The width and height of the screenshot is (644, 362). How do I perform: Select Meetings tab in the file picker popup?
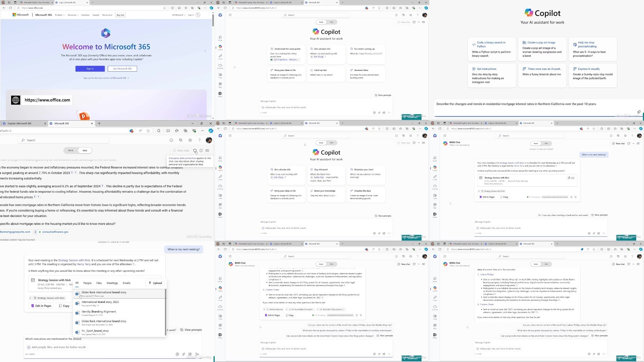[x=112, y=283]
